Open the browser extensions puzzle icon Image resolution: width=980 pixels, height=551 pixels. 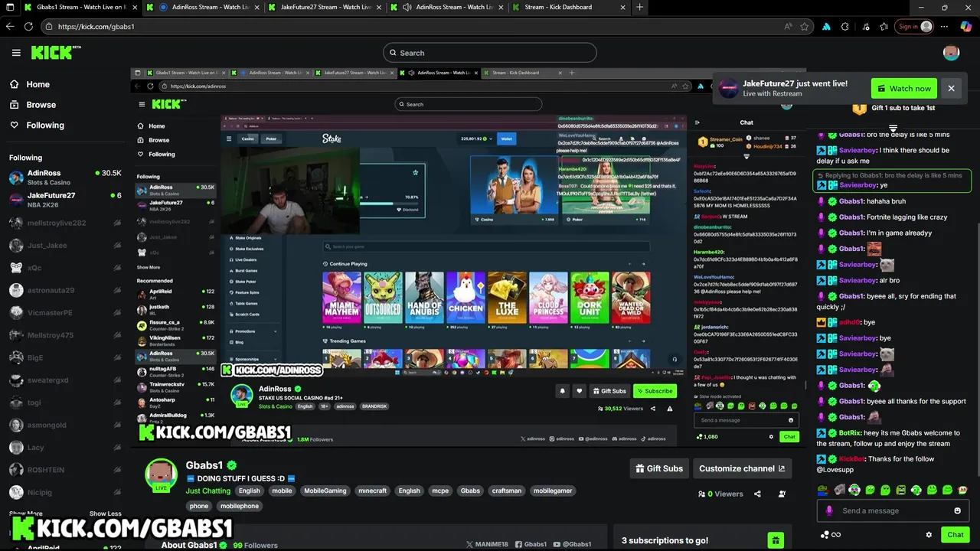(x=845, y=26)
